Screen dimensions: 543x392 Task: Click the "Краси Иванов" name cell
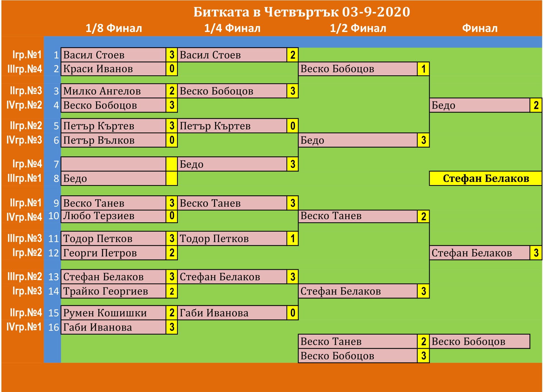pyautogui.click(x=113, y=69)
